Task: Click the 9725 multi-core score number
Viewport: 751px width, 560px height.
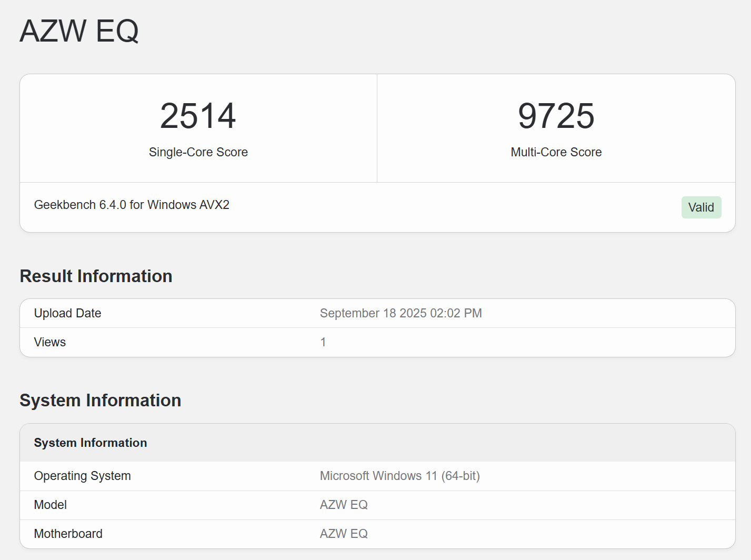Action: [556, 116]
